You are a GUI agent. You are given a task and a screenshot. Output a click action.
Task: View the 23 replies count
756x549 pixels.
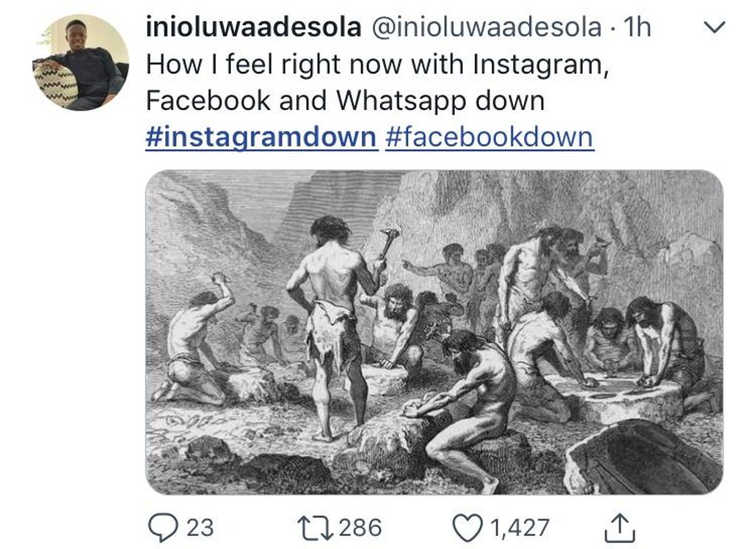pyautogui.click(x=200, y=528)
